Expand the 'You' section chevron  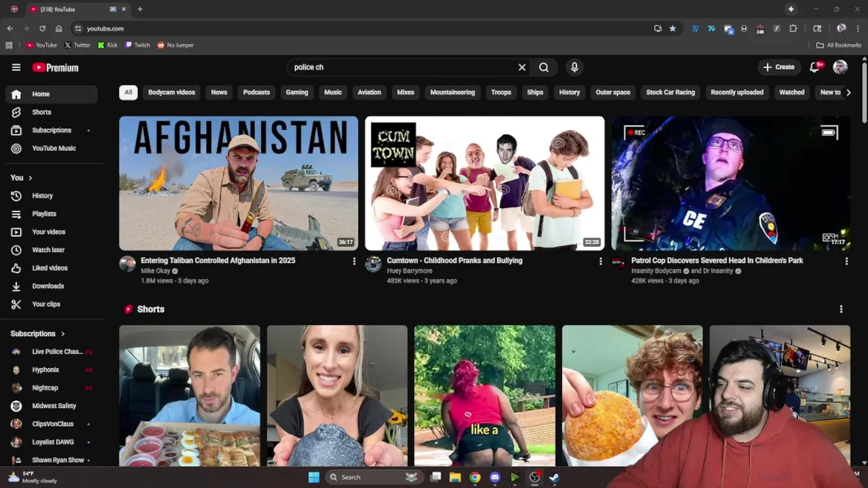30,178
